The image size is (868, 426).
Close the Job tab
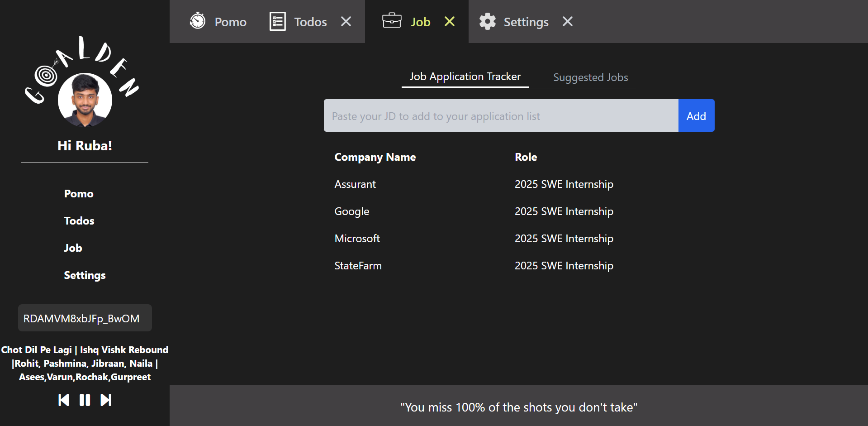click(450, 21)
